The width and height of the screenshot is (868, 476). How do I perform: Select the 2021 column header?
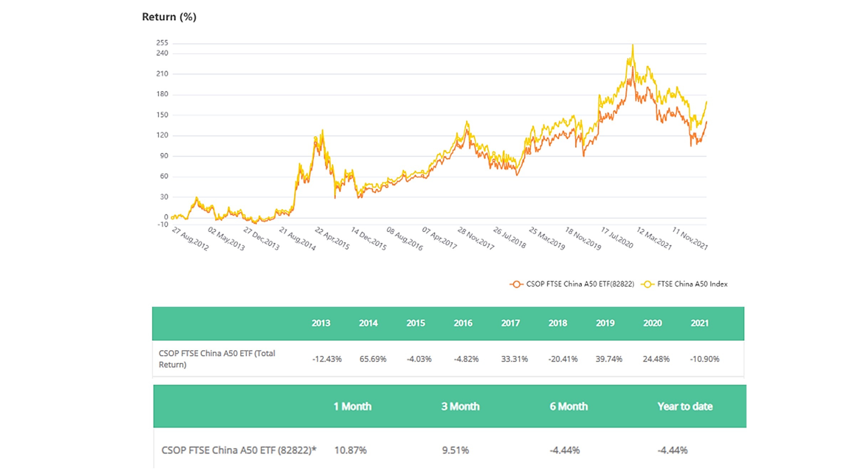point(699,323)
